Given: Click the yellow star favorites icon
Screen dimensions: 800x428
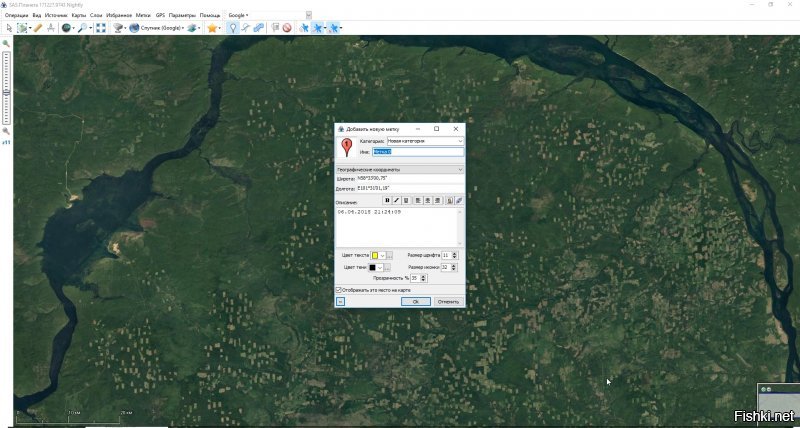Looking at the screenshot, I should tap(212, 28).
